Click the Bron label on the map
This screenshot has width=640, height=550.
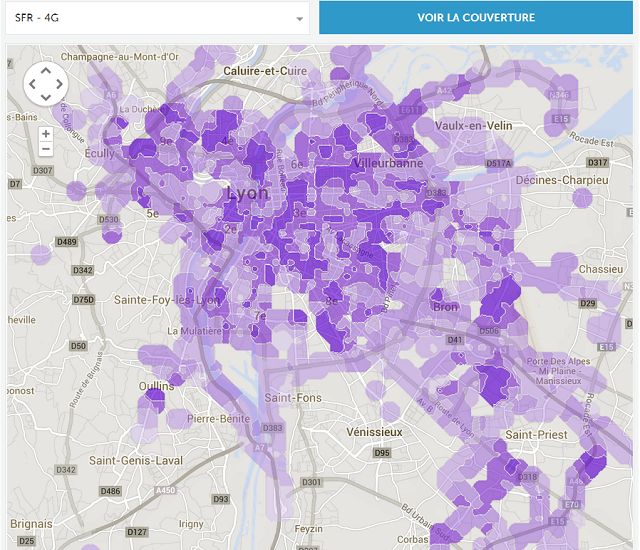click(445, 307)
